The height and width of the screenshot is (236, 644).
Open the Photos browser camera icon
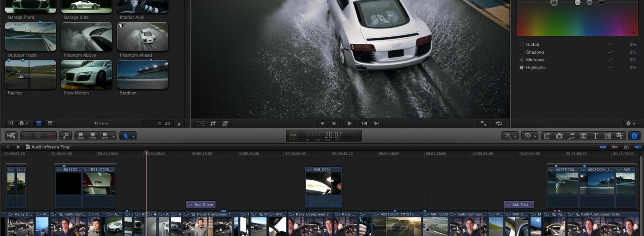pyautogui.click(x=559, y=136)
